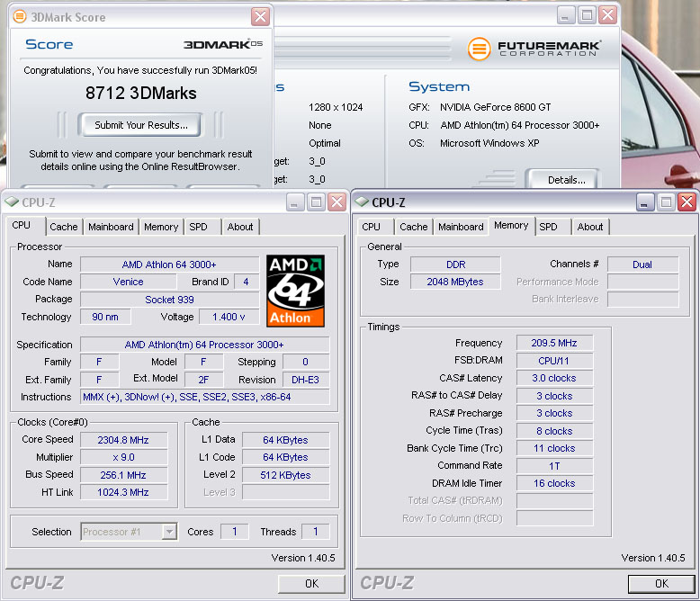Click the memory Size value 2048 MBytes

[455, 282]
